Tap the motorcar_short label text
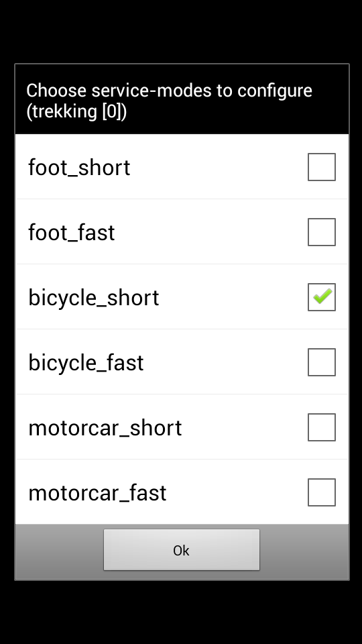This screenshot has height=644, width=362. tap(105, 428)
